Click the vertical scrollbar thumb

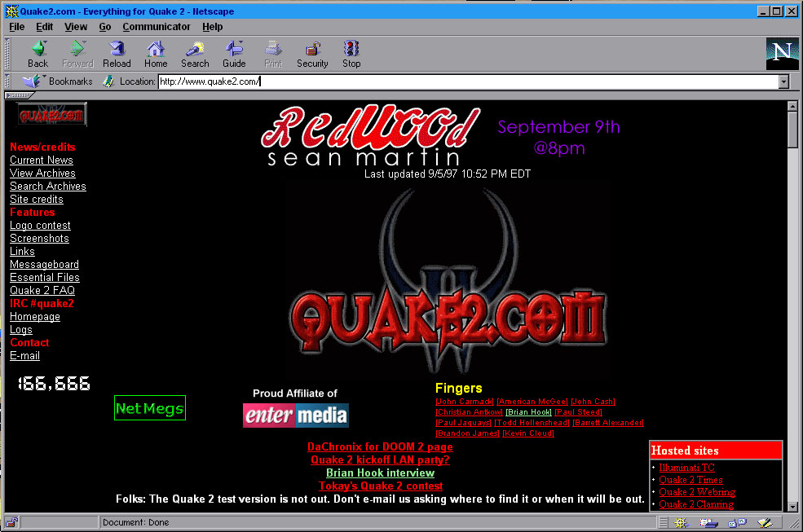point(792,130)
